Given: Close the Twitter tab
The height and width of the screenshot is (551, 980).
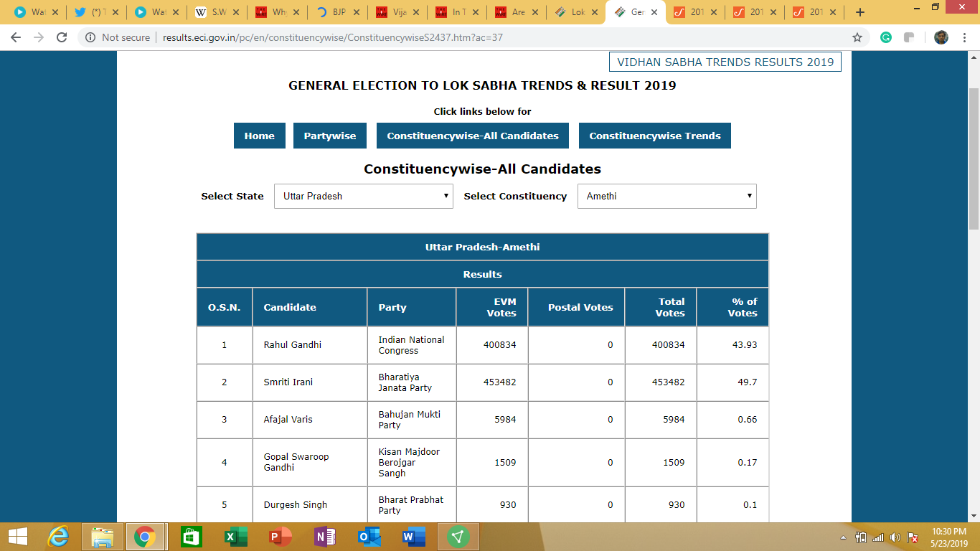Looking at the screenshot, I should point(116,12).
